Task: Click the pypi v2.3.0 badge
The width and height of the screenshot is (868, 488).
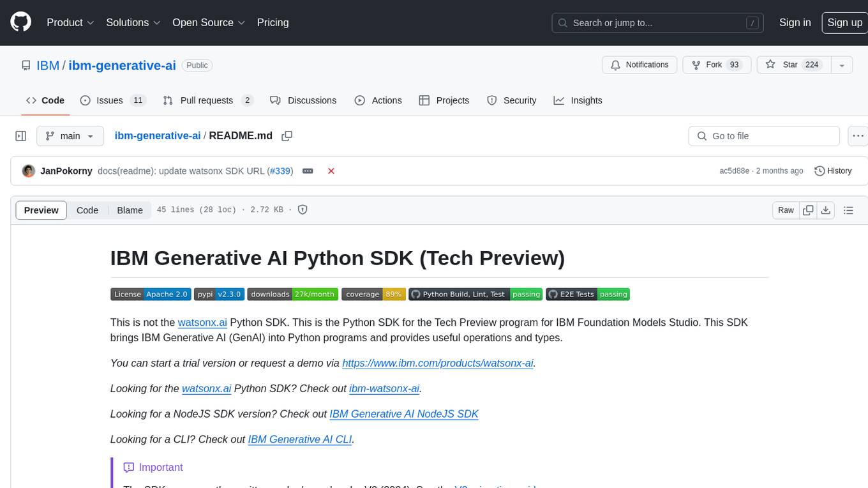Action: pyautogui.click(x=219, y=294)
